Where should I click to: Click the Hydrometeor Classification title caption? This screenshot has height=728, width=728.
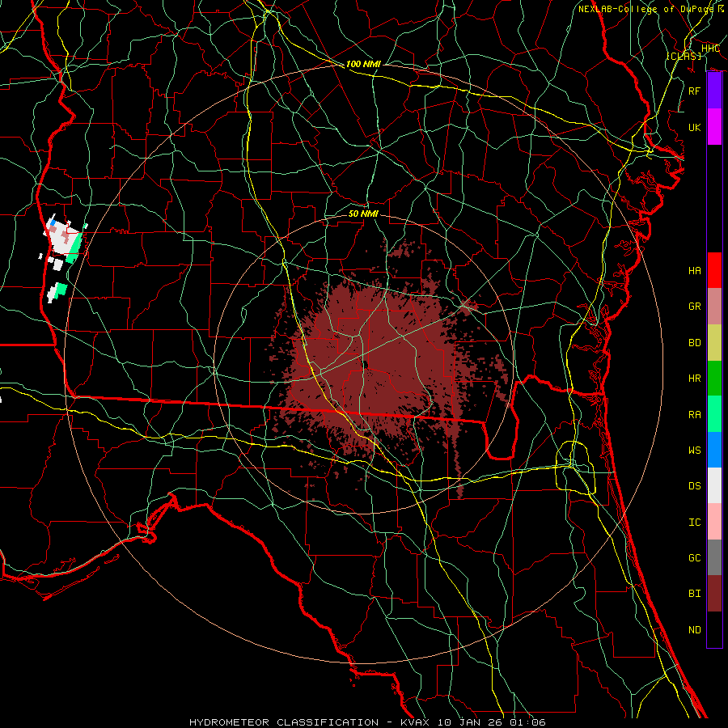tap(367, 722)
